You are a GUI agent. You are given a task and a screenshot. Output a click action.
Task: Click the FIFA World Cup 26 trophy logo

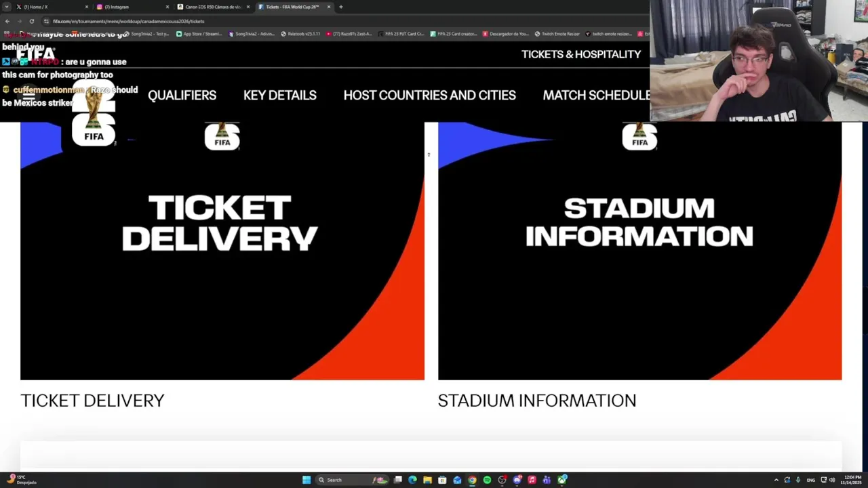pyautogui.click(x=94, y=113)
